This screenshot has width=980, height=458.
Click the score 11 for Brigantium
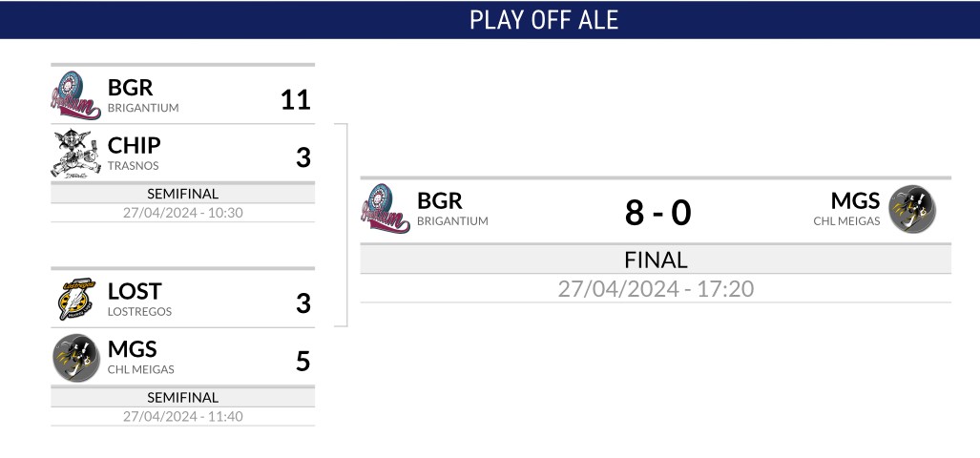[x=295, y=99]
